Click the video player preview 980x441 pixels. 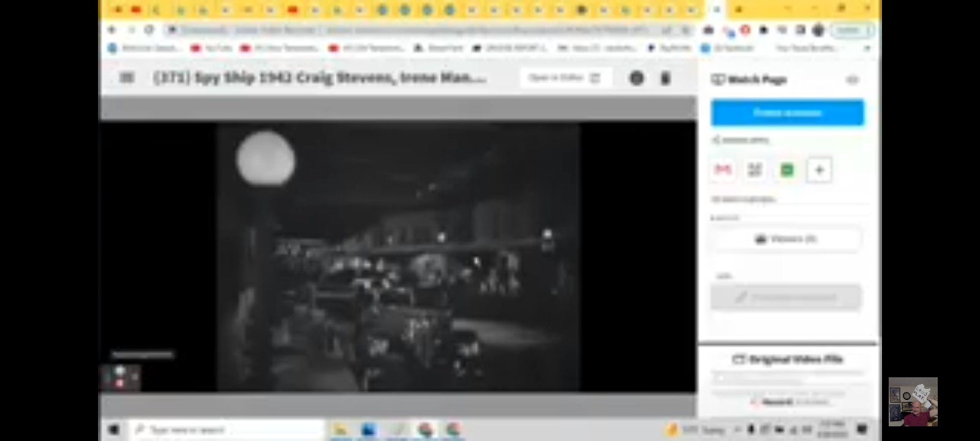(x=397, y=256)
